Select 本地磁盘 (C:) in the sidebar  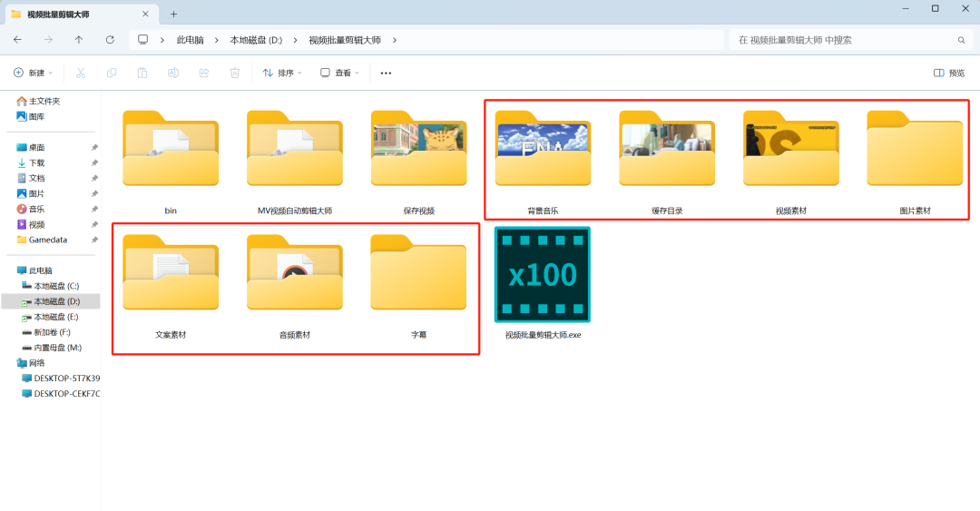point(51,286)
